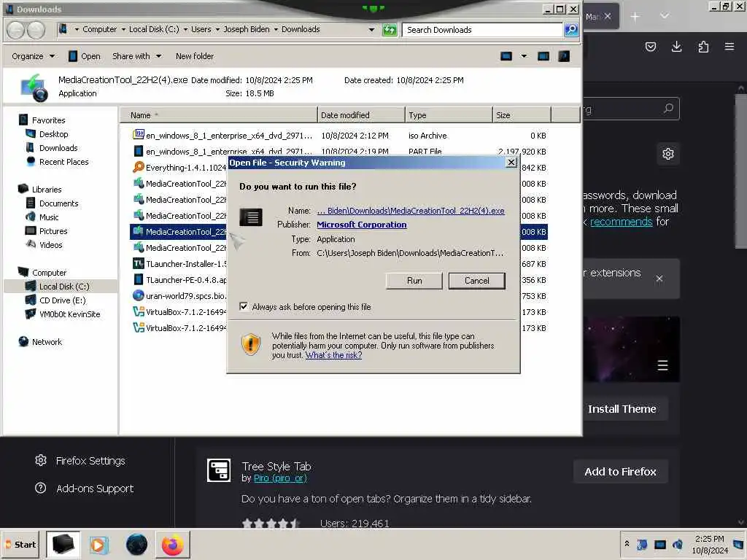Click the Install Theme button in Firefox

tap(622, 408)
